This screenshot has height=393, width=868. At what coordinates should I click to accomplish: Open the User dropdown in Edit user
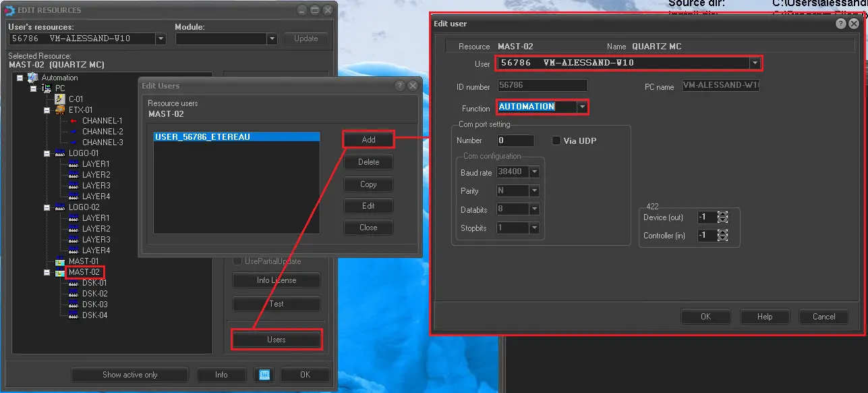(x=755, y=63)
